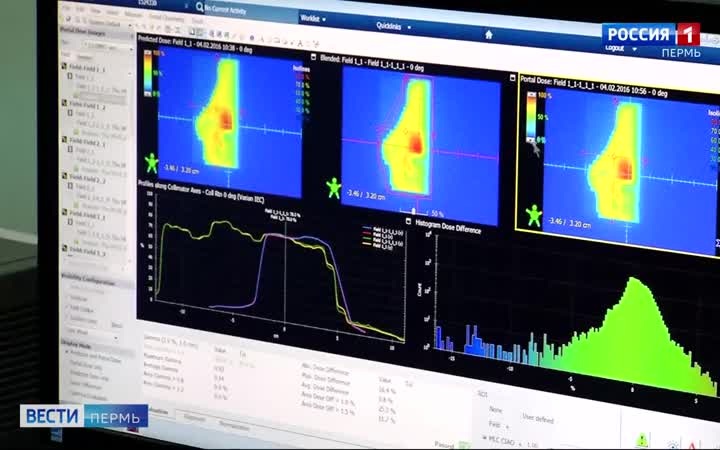Open the Worklist dropdown
The height and width of the screenshot is (450, 720).
pos(313,19)
